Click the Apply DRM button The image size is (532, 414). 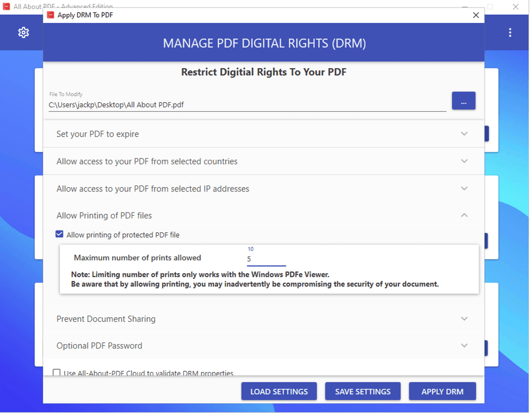(x=442, y=392)
